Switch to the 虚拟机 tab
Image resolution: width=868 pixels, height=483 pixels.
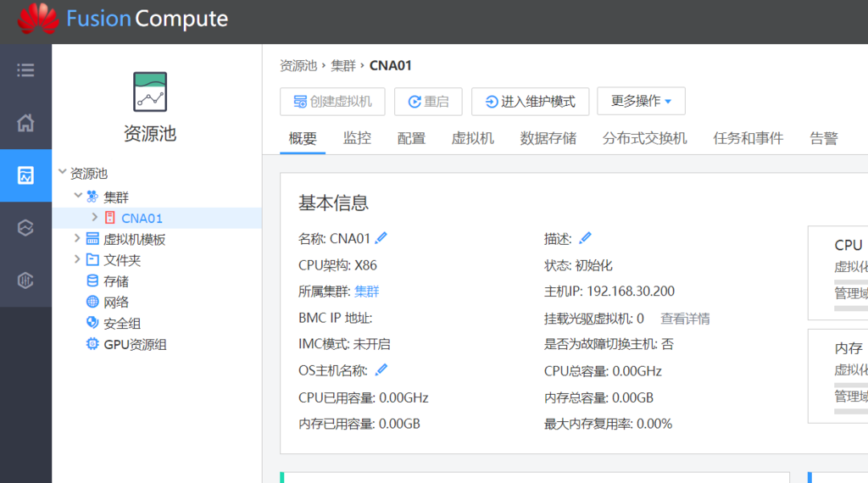pos(473,138)
